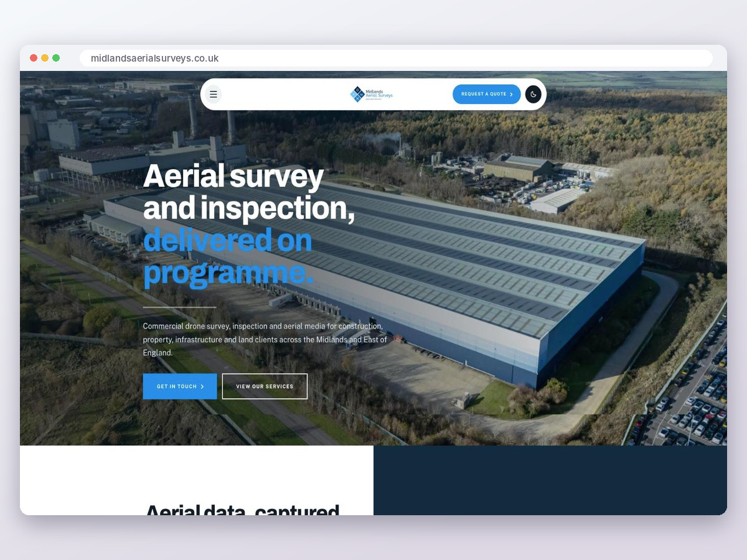
Task: Open View Our Services button
Action: click(265, 386)
